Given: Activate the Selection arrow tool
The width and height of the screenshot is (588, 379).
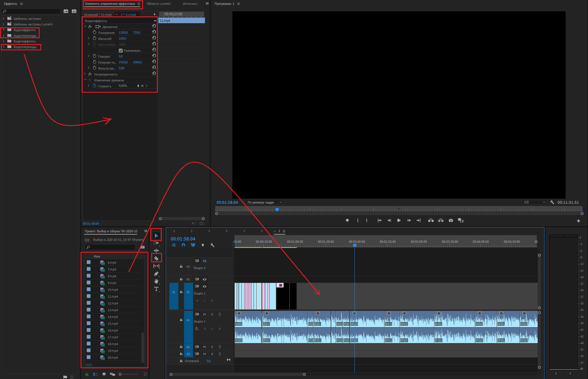Looking at the screenshot, I should click(x=156, y=236).
